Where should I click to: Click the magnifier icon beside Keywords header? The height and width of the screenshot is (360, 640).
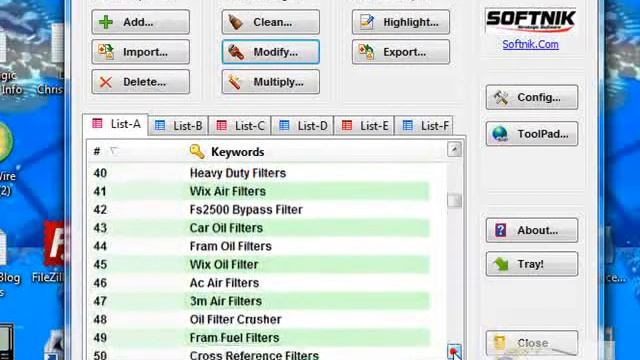pos(197,151)
